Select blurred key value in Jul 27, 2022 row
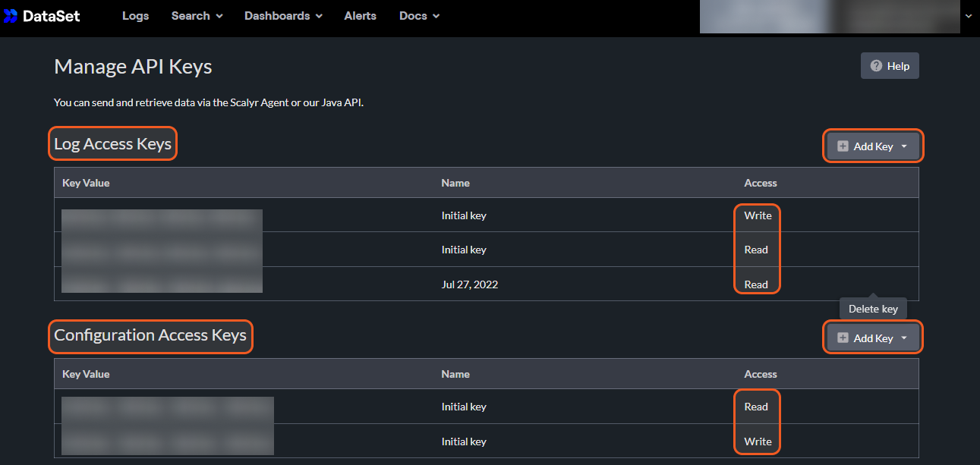The width and height of the screenshot is (980, 465). point(162,284)
